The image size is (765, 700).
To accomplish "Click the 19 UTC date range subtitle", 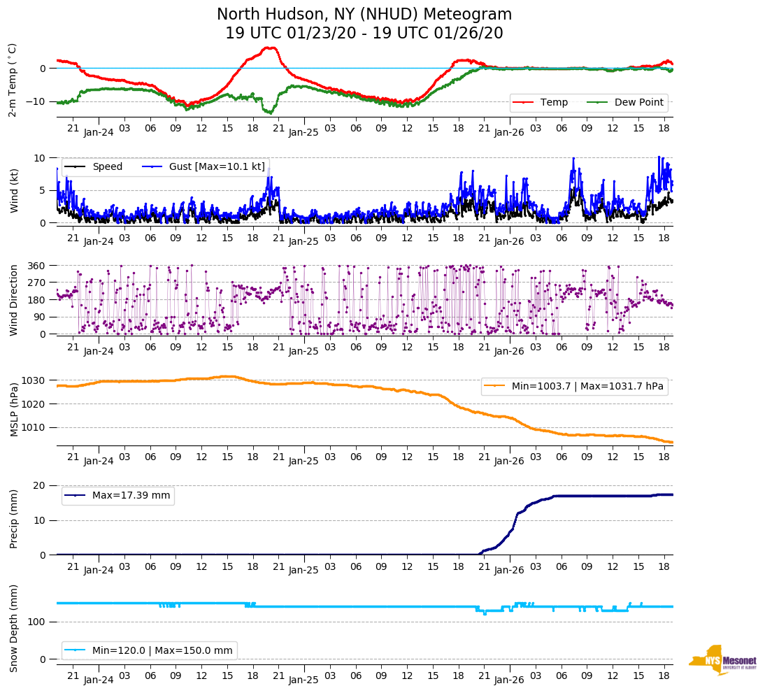I will [x=364, y=34].
